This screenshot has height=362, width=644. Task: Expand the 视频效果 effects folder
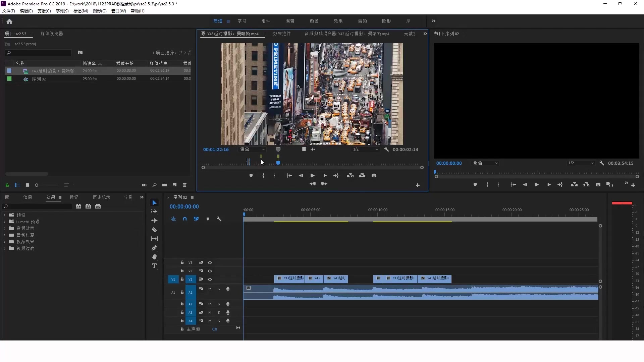[x=5, y=242]
